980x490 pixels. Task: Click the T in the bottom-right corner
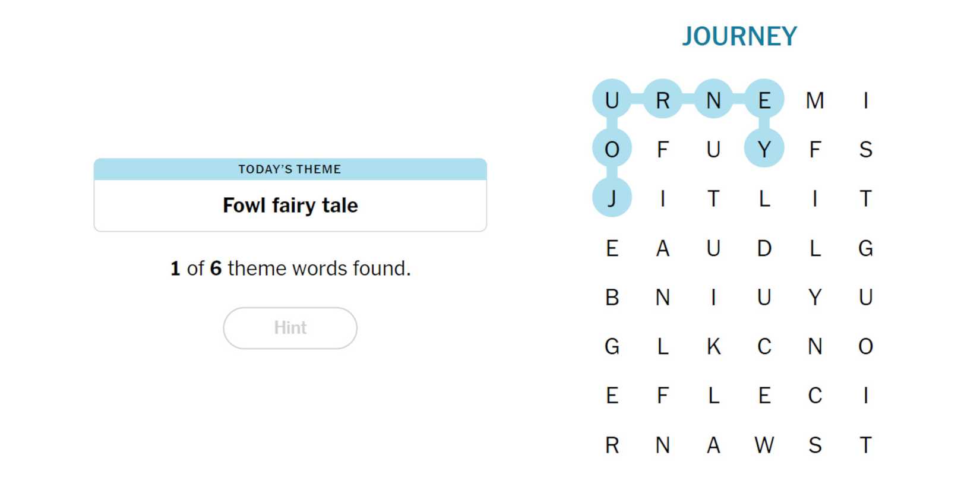point(867,445)
